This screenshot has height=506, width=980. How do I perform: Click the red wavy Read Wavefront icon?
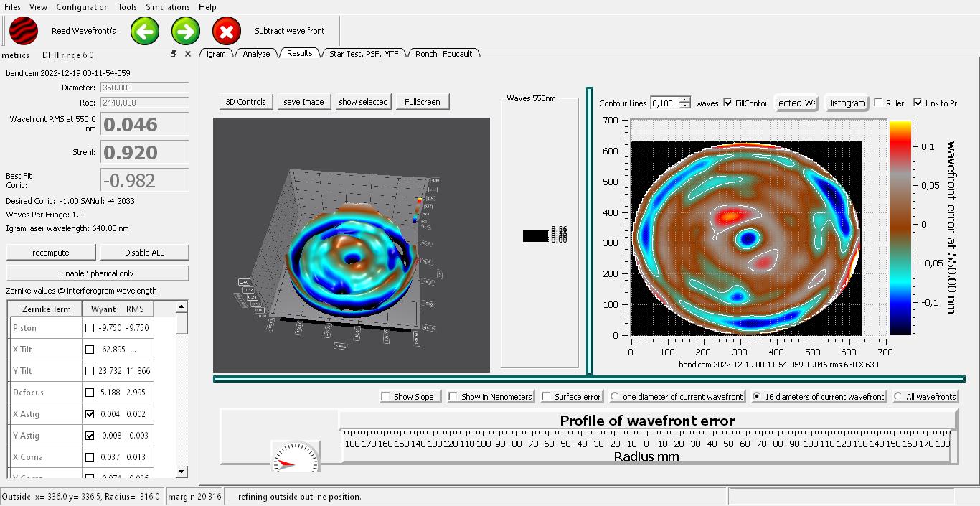24,31
